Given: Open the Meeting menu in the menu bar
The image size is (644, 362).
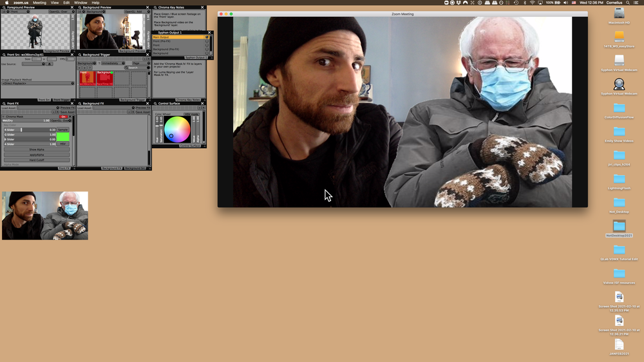Looking at the screenshot, I should click(x=39, y=3).
